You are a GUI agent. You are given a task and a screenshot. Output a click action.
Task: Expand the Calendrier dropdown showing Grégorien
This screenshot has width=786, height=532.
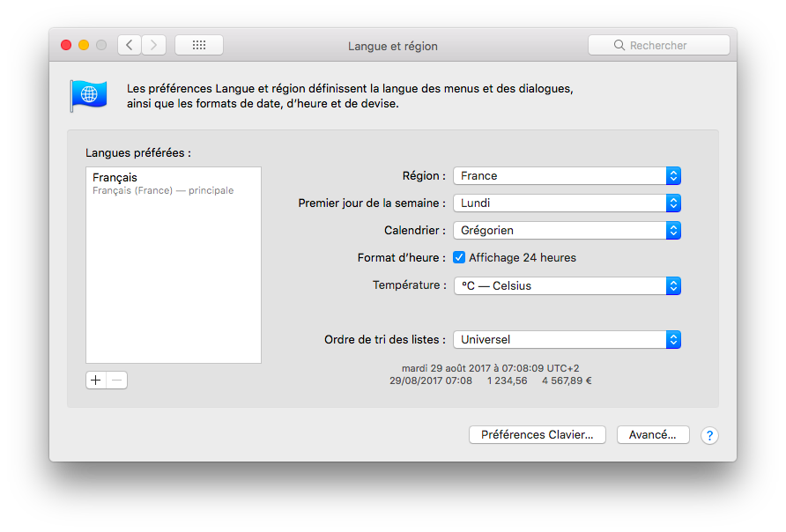pyautogui.click(x=567, y=231)
